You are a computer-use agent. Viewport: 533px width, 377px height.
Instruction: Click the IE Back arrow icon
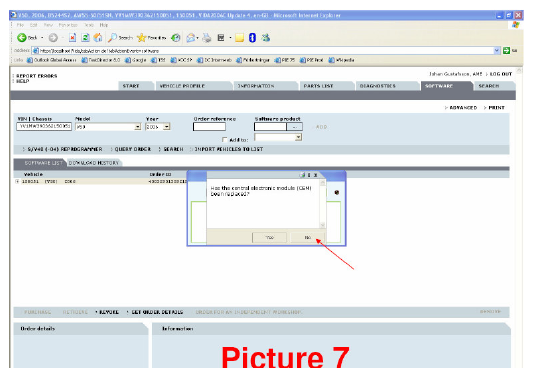(22, 38)
